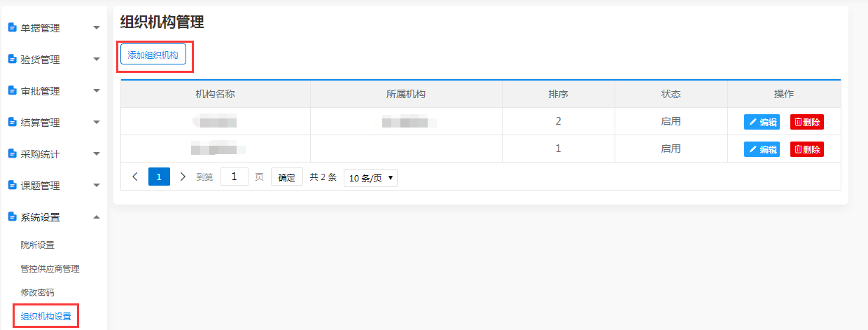Click the 验货管理 sidebar icon
The width and height of the screenshot is (868, 330).
(12, 60)
